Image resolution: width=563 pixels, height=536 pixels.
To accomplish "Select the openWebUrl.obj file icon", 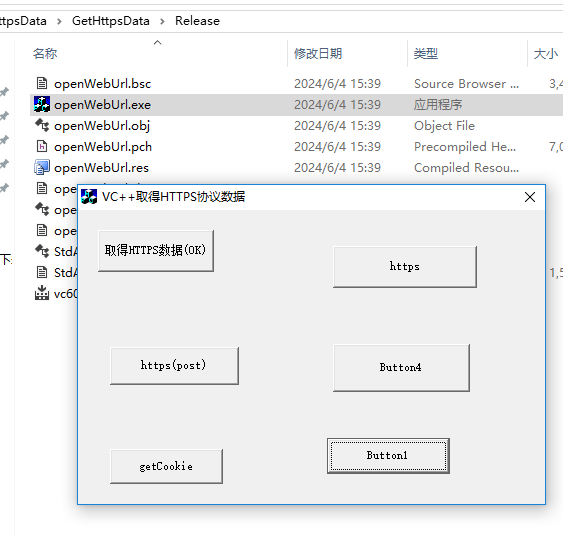I will (x=42, y=125).
